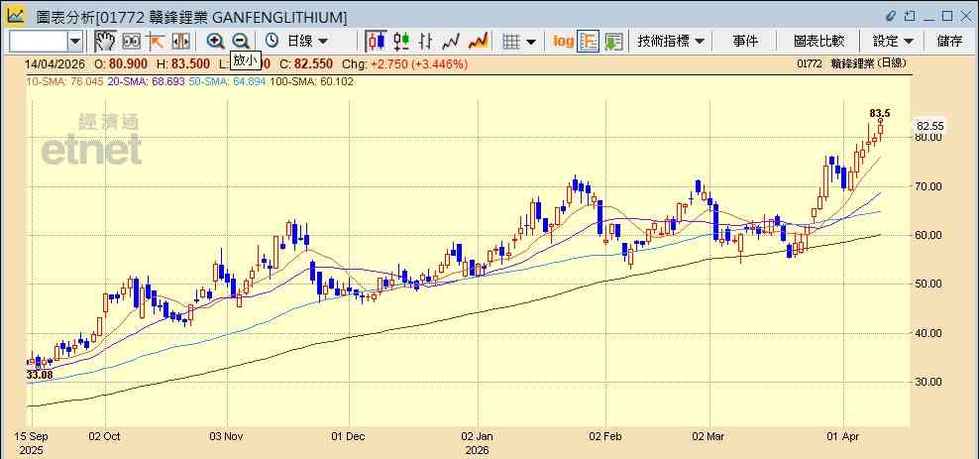The image size is (980, 459).
Task: Toggle logarithmic scale
Action: click(x=563, y=42)
